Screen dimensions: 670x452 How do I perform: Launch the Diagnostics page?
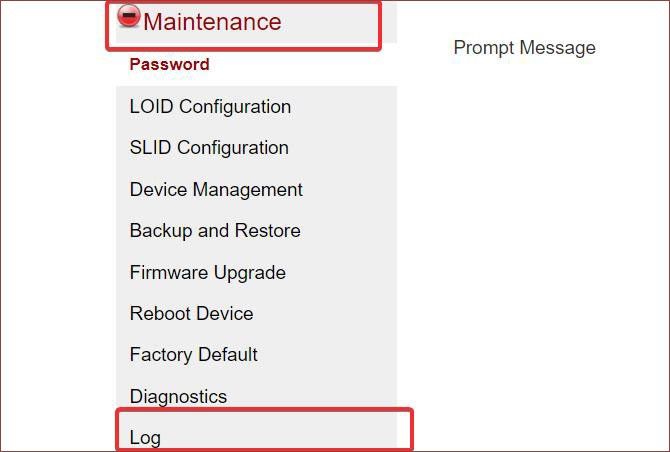tap(178, 397)
